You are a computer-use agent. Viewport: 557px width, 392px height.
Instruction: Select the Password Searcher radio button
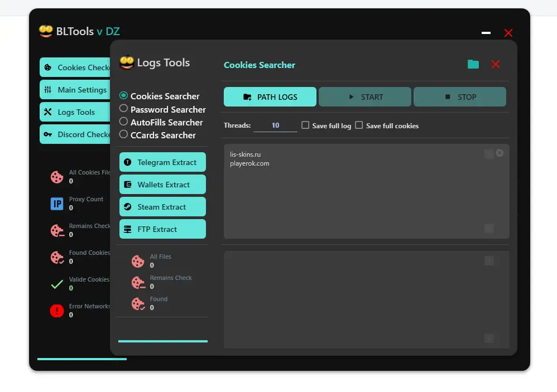(x=123, y=109)
